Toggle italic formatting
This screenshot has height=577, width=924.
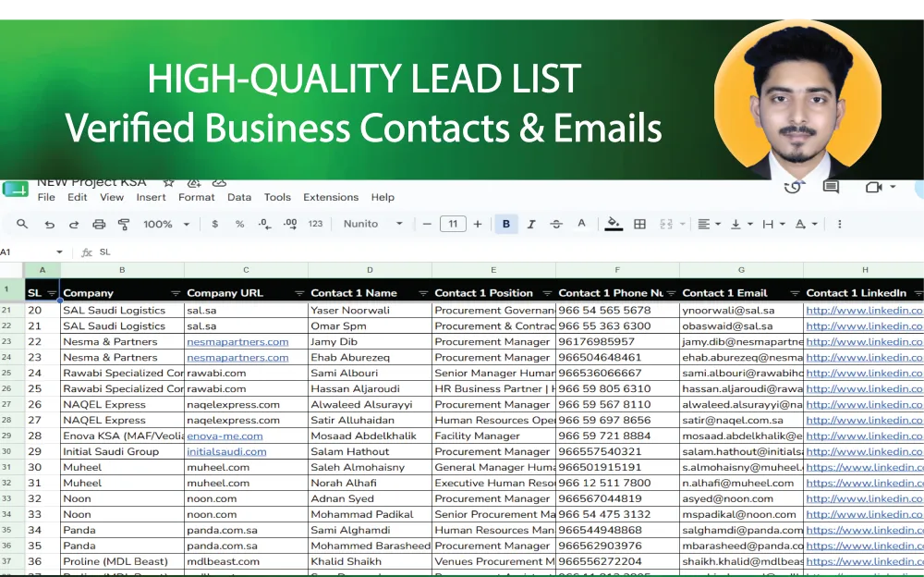click(531, 224)
